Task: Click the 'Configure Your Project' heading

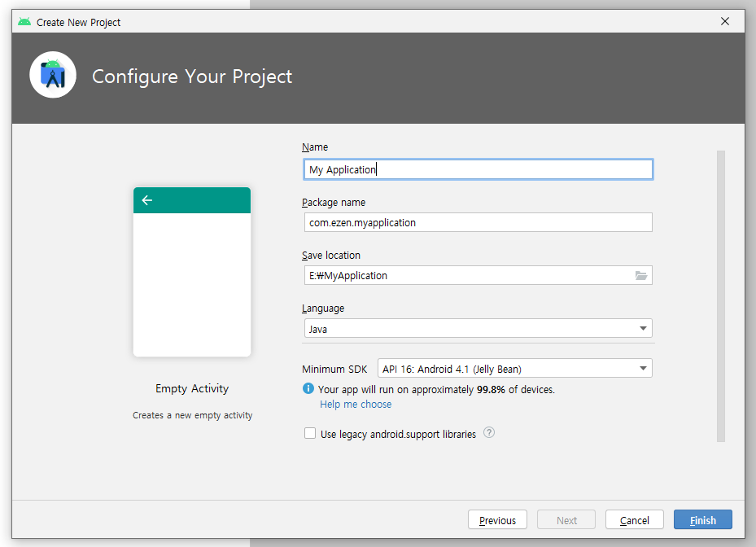Action: coord(192,77)
